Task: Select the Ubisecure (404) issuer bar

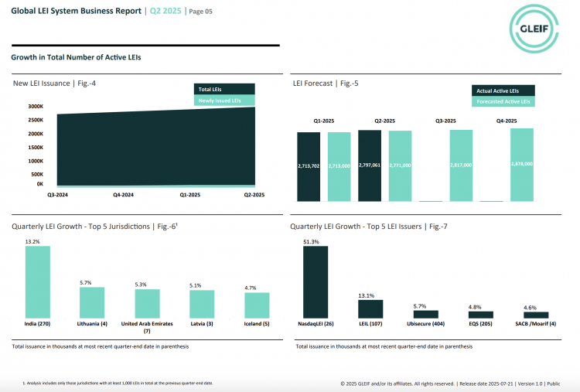Action: (x=426, y=315)
